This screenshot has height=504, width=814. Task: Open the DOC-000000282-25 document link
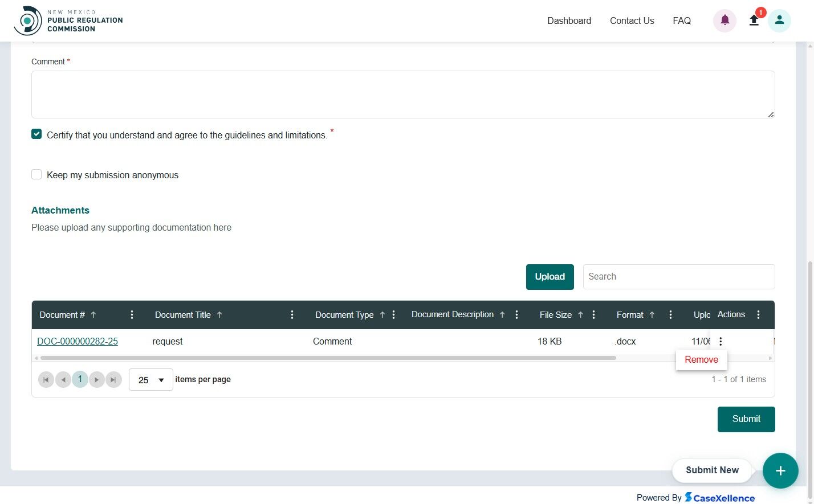(78, 341)
